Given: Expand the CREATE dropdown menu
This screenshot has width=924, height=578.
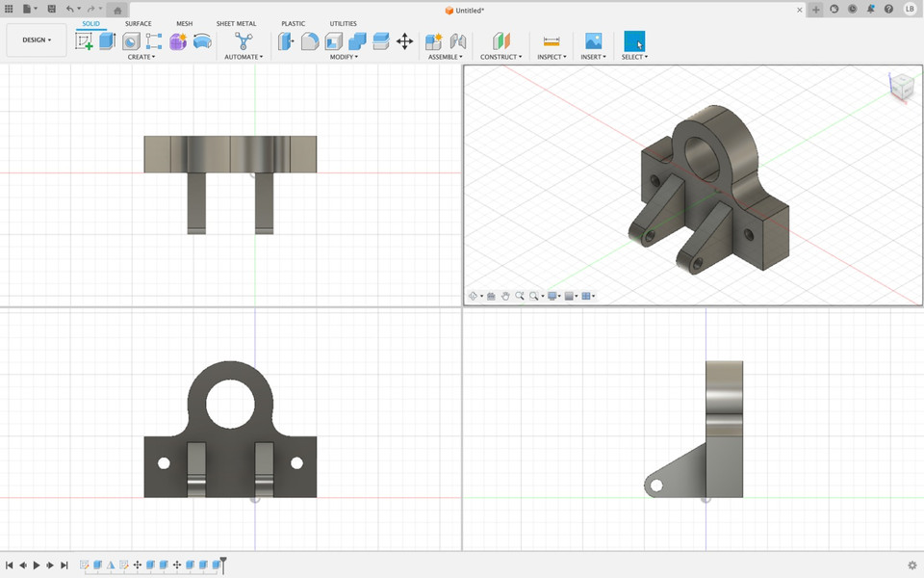Looking at the screenshot, I should point(141,57).
